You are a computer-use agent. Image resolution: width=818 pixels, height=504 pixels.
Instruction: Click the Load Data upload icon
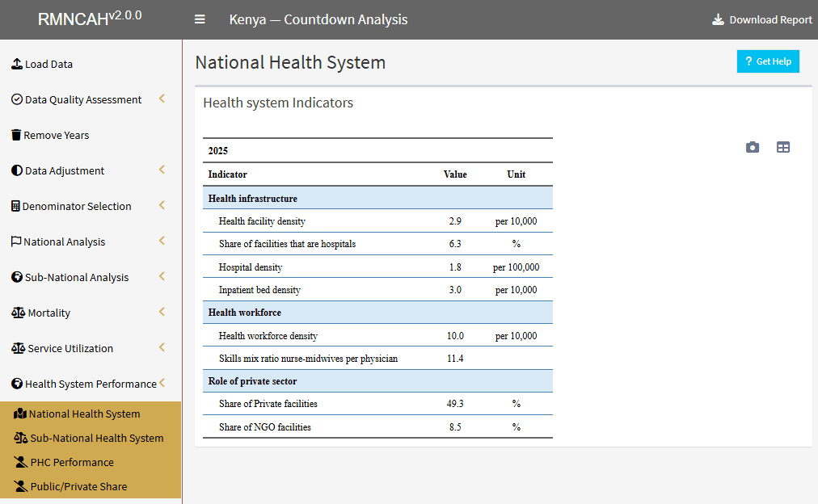coord(17,64)
